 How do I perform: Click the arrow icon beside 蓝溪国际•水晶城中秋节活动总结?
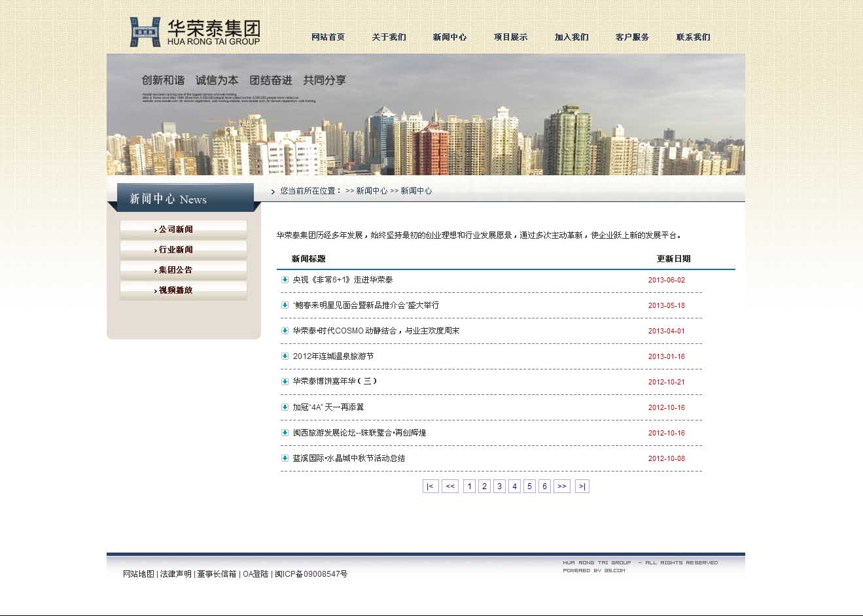coord(285,458)
